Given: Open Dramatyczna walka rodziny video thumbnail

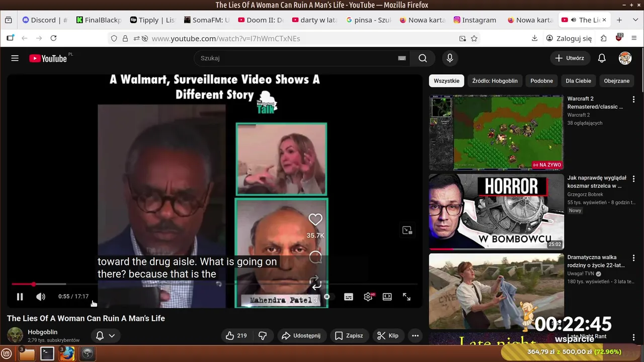Looking at the screenshot, I should [496, 291].
